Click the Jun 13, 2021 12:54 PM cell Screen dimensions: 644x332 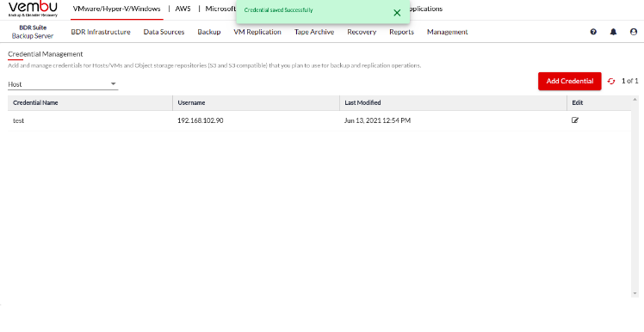(x=453, y=120)
